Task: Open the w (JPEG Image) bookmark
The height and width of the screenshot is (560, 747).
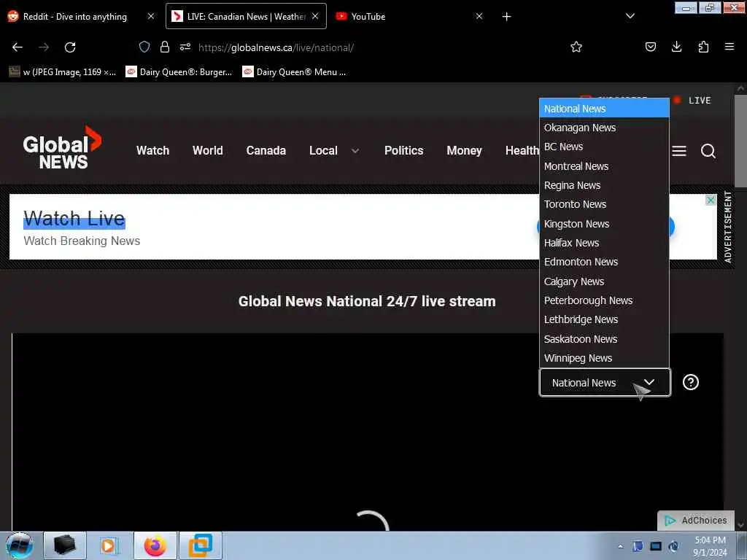Action: click(x=63, y=72)
